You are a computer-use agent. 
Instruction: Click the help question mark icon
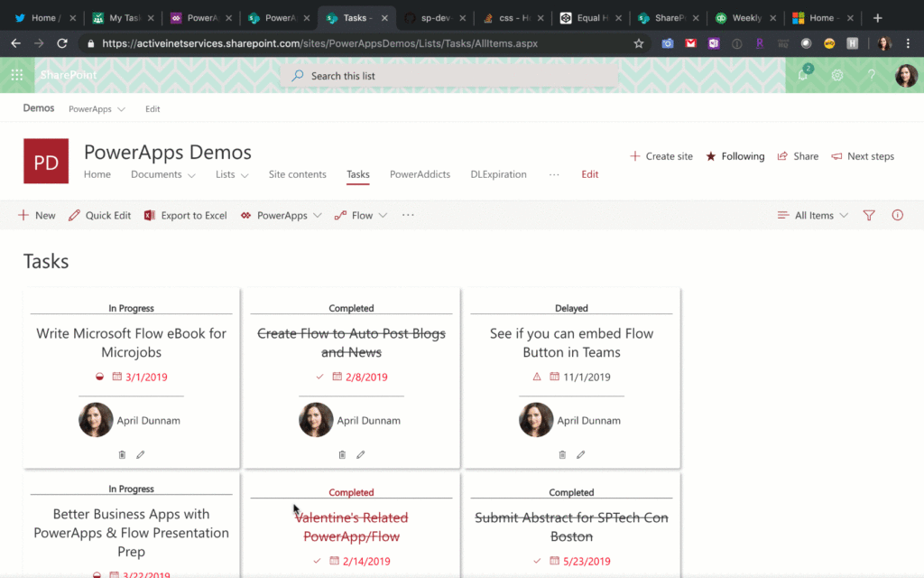pos(872,76)
